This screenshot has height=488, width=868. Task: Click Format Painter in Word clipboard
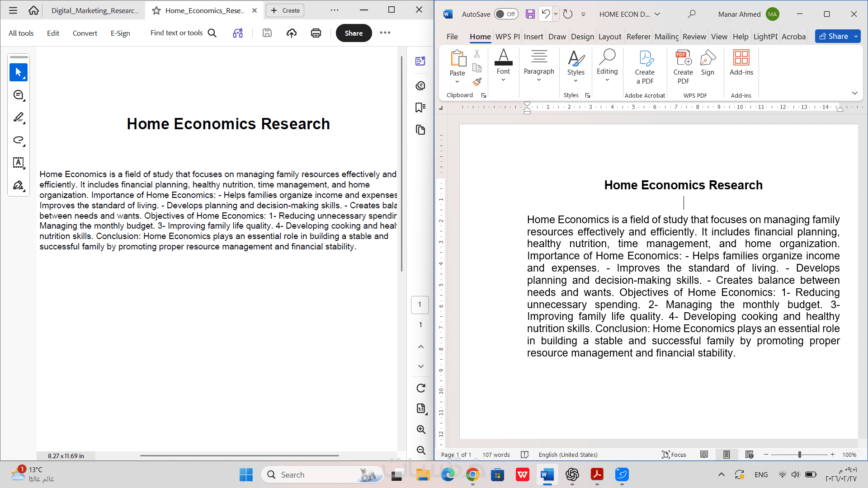pos(477,82)
